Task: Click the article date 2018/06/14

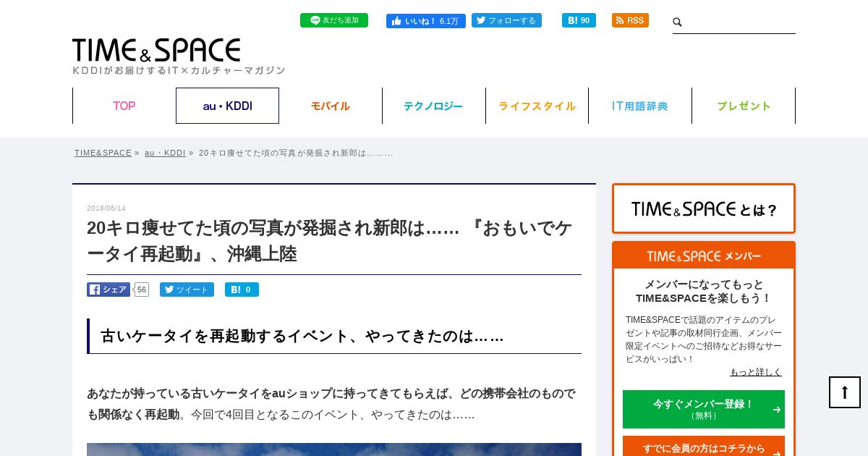Action: (106, 208)
